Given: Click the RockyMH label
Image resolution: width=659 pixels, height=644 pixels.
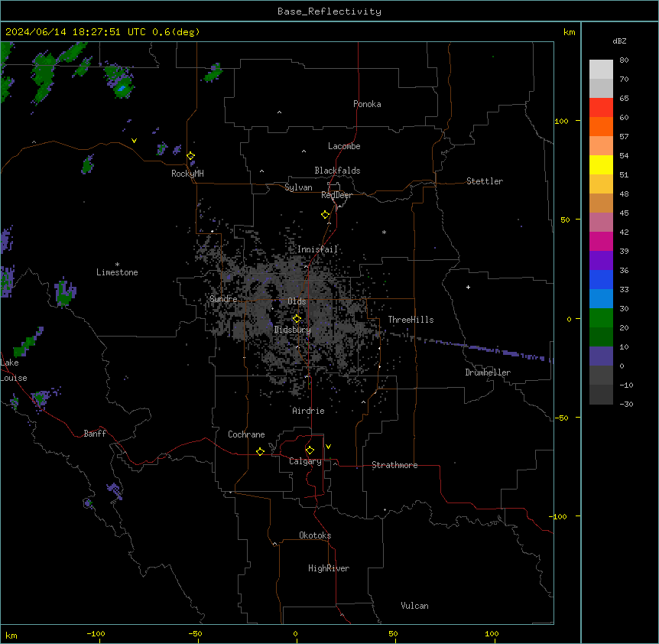Looking at the screenshot, I should tap(187, 174).
